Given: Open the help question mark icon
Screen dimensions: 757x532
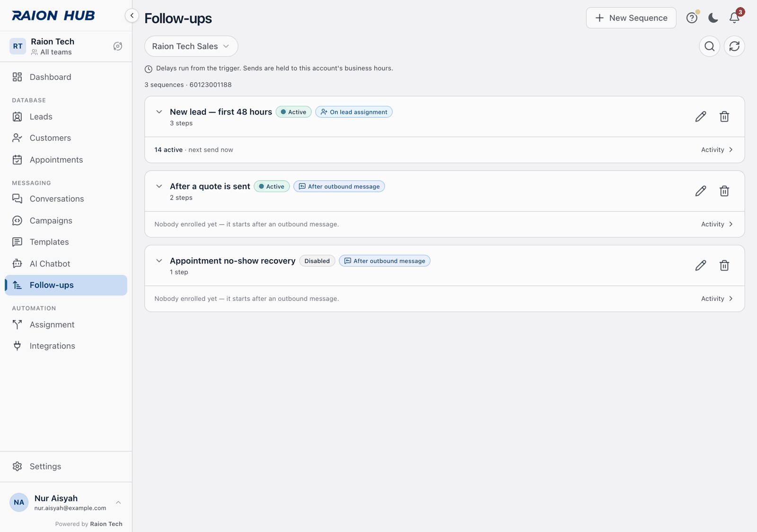Looking at the screenshot, I should 692,18.
